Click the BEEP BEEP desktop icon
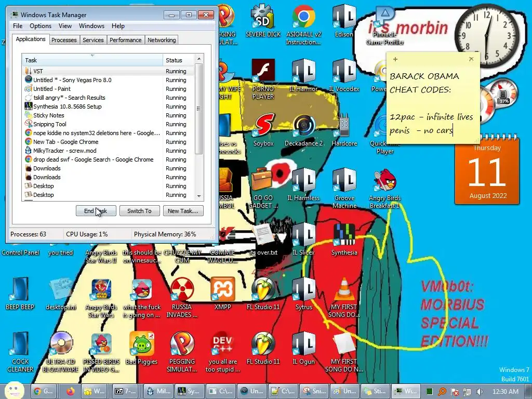Image resolution: width=532 pixels, height=399 pixels. [x=20, y=294]
